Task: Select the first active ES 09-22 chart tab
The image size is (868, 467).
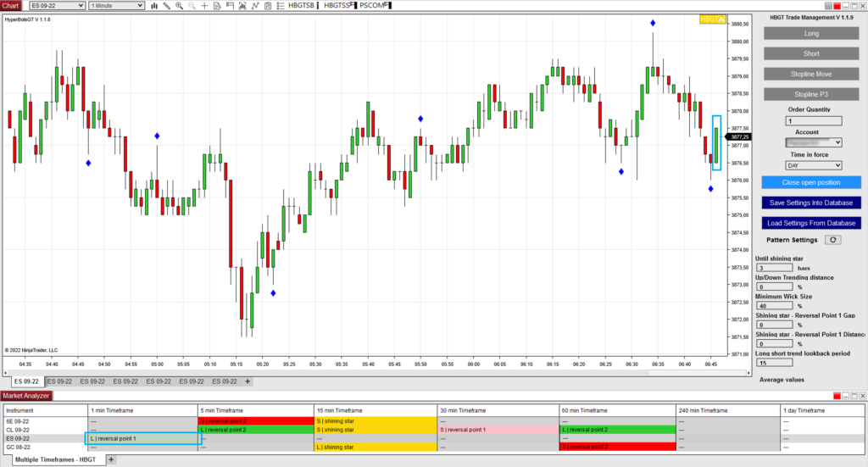Action: tap(26, 381)
